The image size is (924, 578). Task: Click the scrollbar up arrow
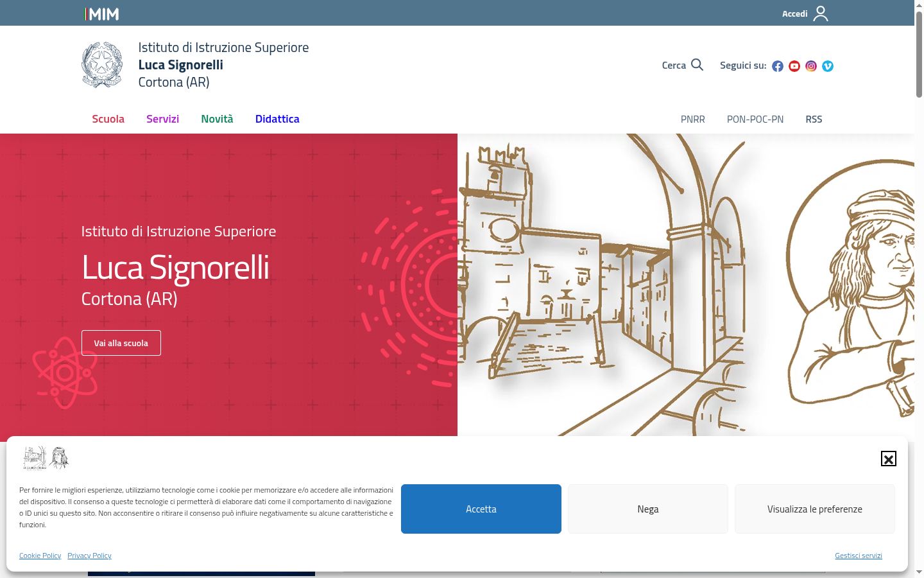tap(919, 5)
